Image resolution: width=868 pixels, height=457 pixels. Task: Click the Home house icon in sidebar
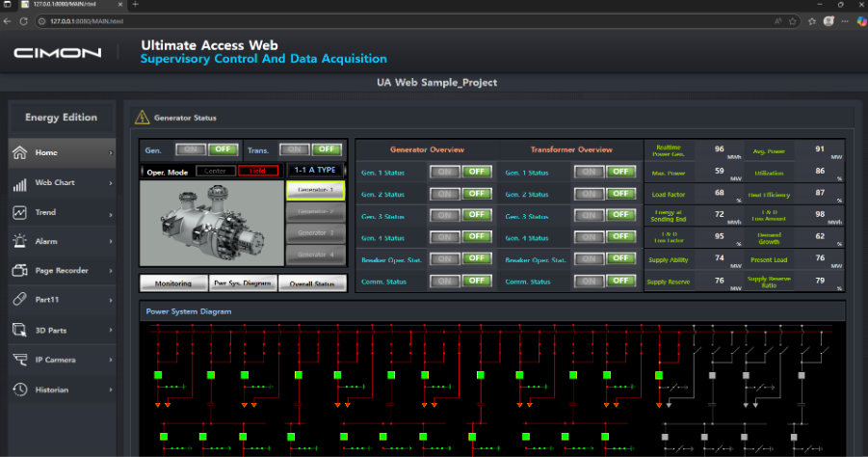click(x=19, y=152)
